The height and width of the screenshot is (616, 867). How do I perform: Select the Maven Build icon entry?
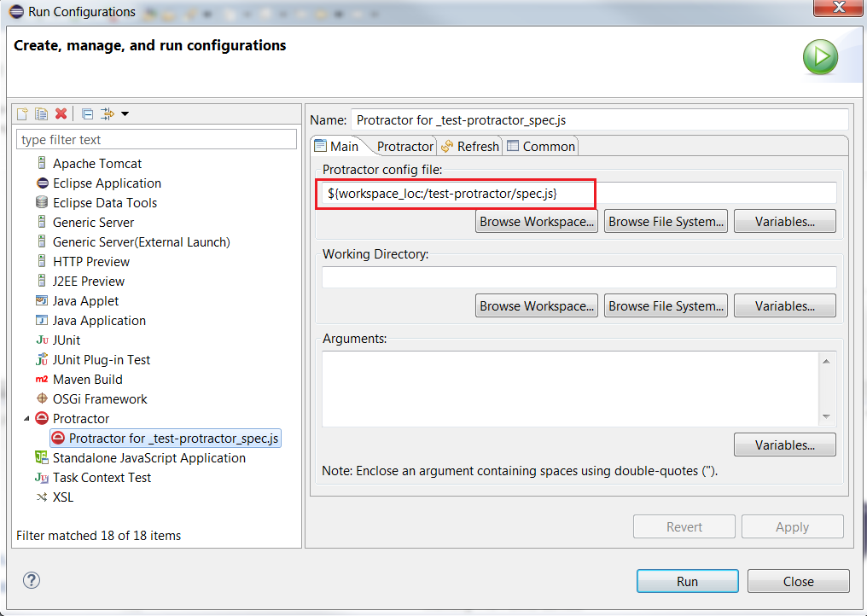42,380
